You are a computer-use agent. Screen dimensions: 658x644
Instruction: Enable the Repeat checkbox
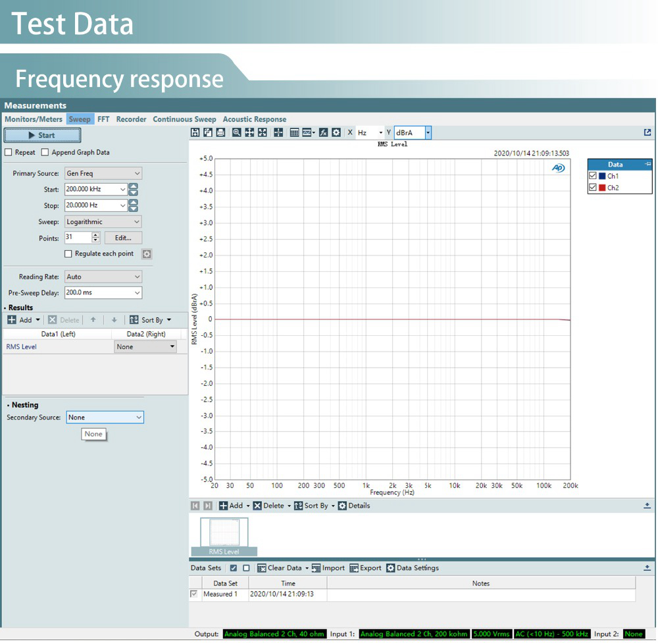(x=9, y=153)
